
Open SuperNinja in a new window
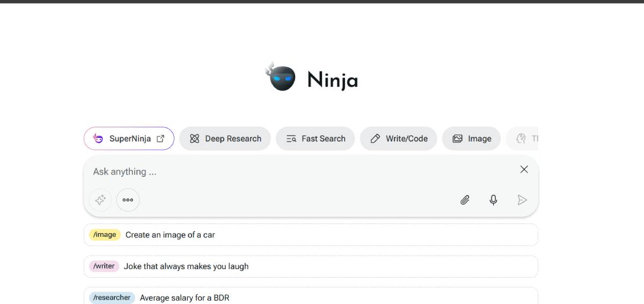coord(129,139)
